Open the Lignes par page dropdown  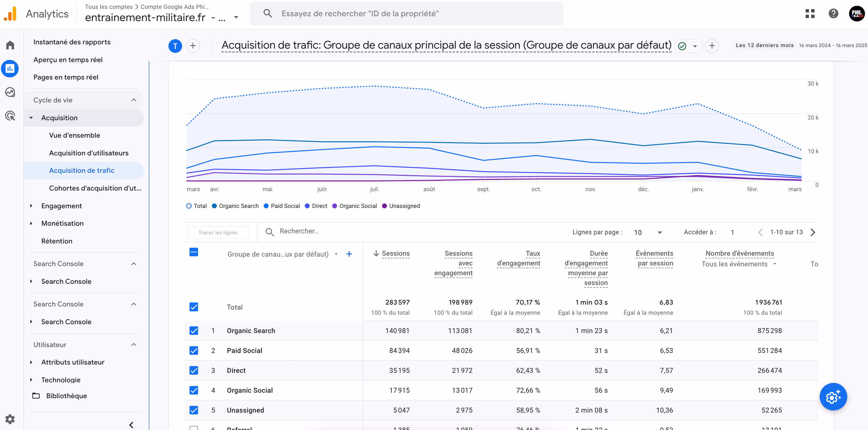tap(648, 232)
